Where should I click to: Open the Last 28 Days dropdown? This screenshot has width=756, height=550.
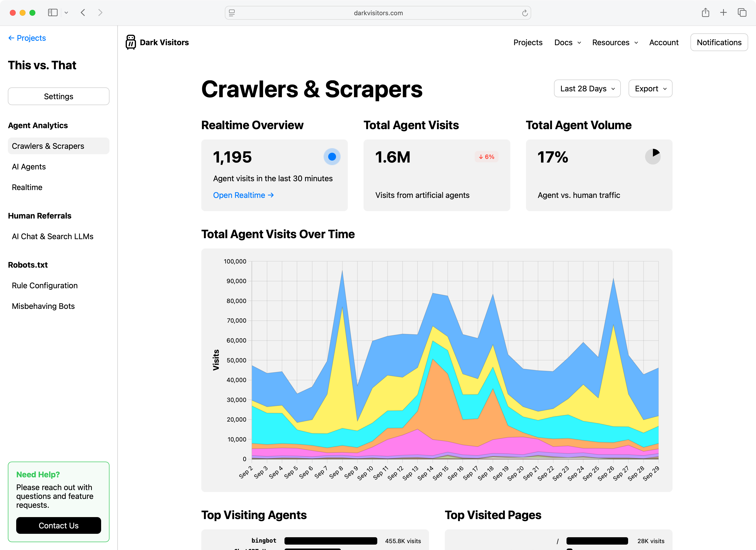point(587,88)
